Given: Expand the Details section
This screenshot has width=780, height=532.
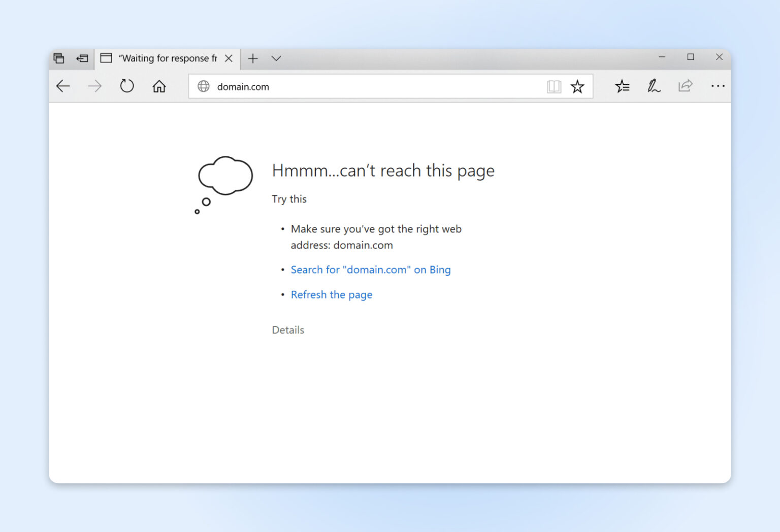Looking at the screenshot, I should point(288,329).
